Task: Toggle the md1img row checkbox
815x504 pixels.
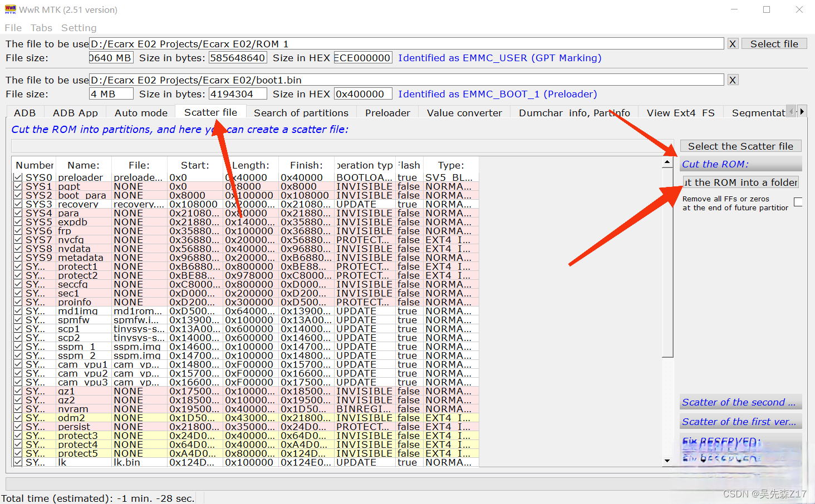Action: [x=18, y=311]
